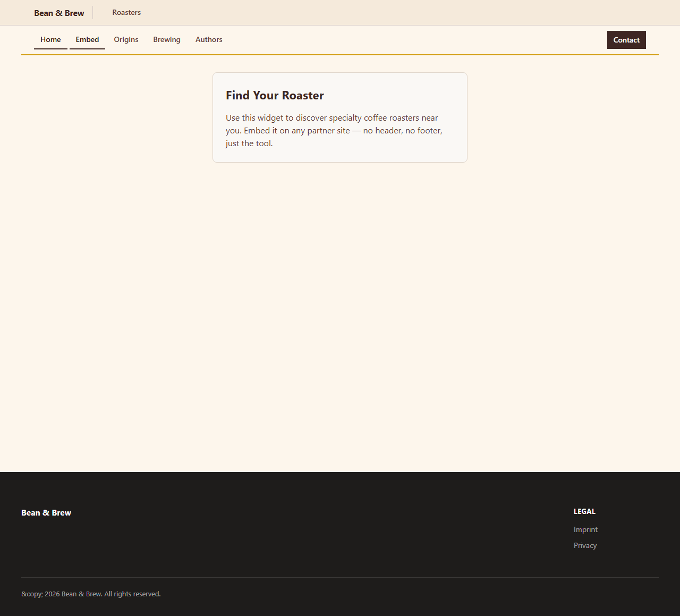Click the Bean & Brew footer wordmark
Screen dimensions: 680x616
(x=46, y=513)
